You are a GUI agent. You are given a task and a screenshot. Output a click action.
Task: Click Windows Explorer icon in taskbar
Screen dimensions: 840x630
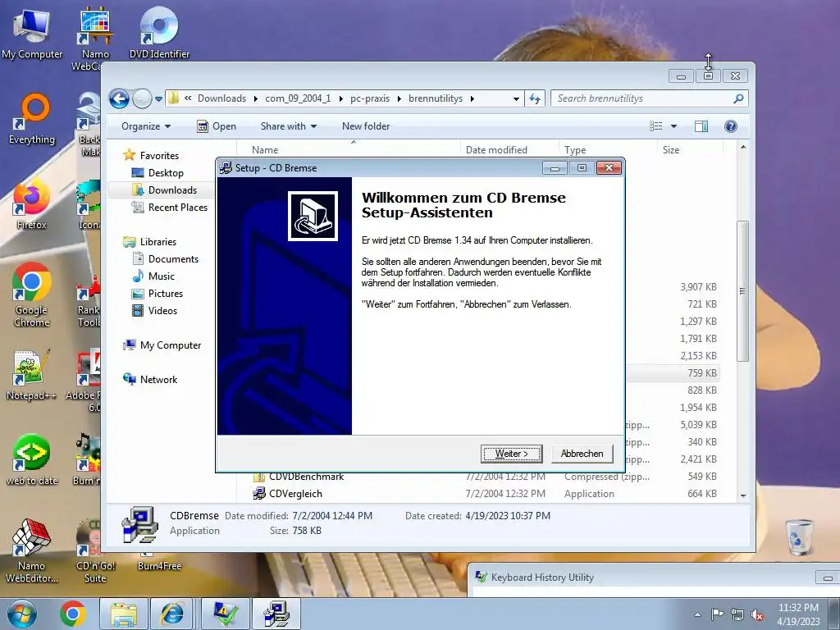coord(124,614)
